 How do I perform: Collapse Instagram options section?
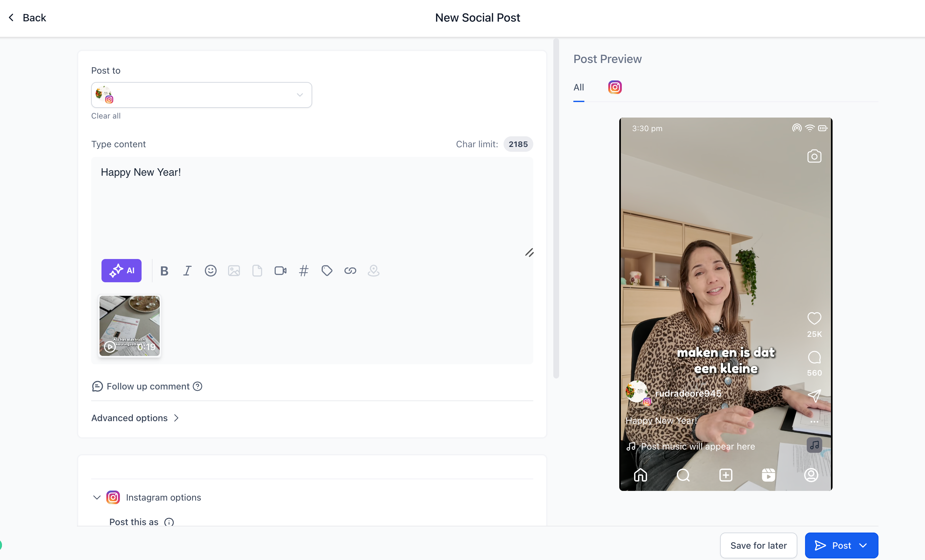(x=97, y=497)
